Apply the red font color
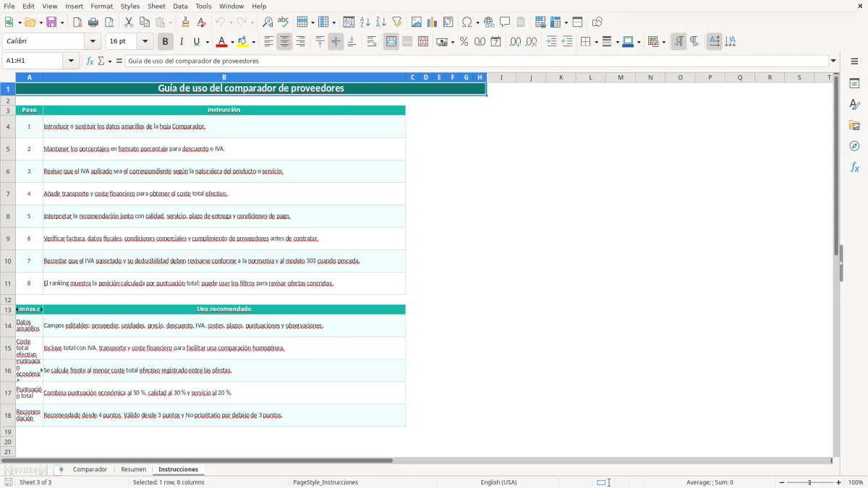Viewport: 868px width, 488px height. click(222, 42)
